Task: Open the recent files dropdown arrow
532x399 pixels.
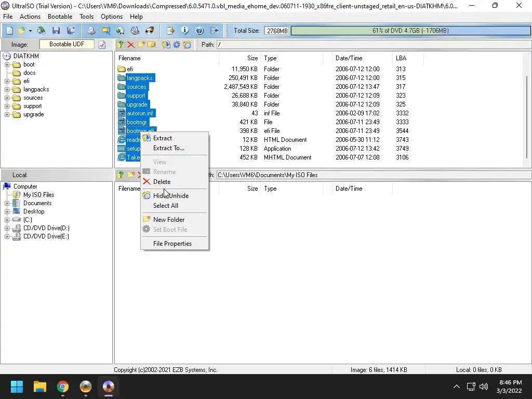Action: (x=30, y=31)
